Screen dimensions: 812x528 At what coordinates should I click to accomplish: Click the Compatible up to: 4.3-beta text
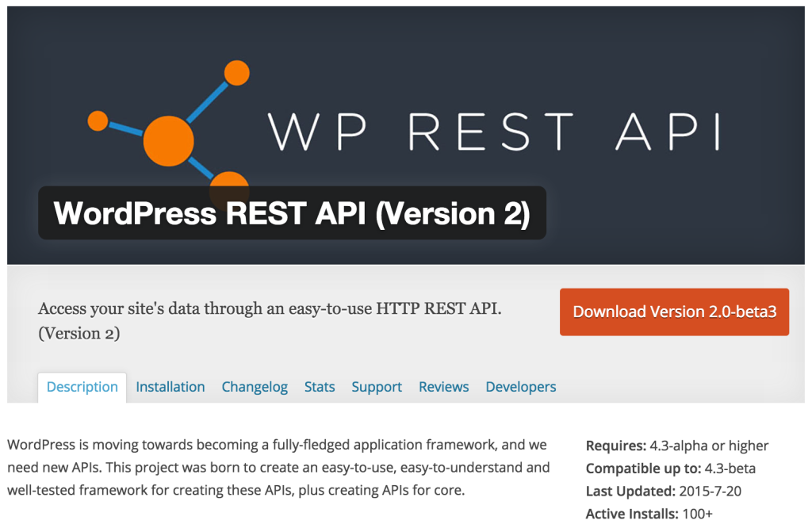coord(670,468)
